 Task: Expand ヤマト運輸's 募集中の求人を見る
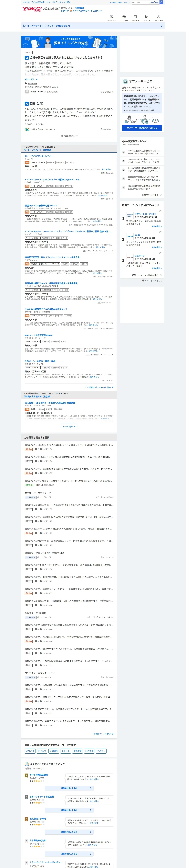click(69, 788)
